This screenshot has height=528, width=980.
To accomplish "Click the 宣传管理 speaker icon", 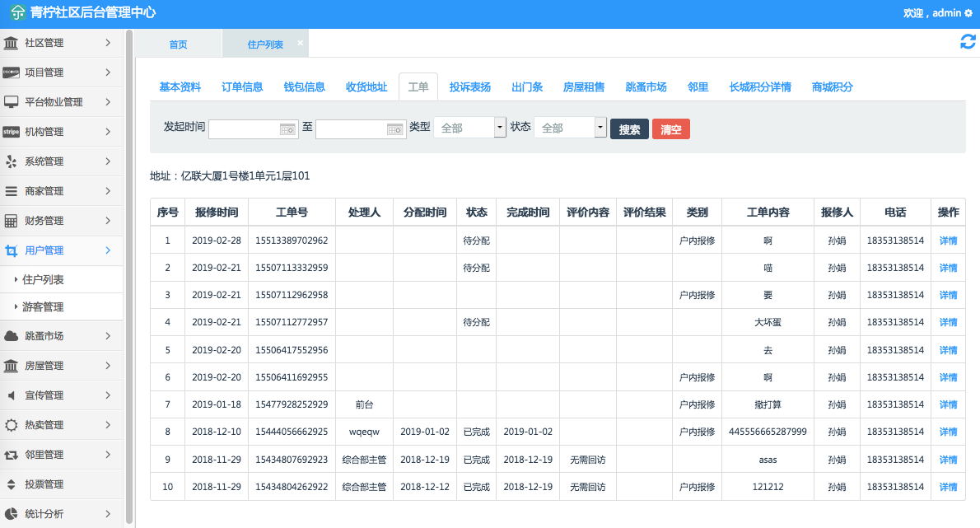I will coord(11,395).
